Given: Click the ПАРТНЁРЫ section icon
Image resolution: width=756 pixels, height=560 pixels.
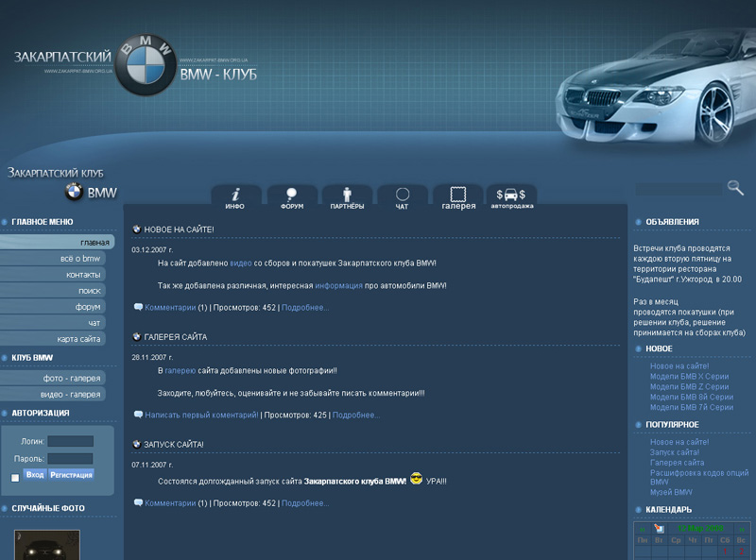Looking at the screenshot, I should click(345, 192).
